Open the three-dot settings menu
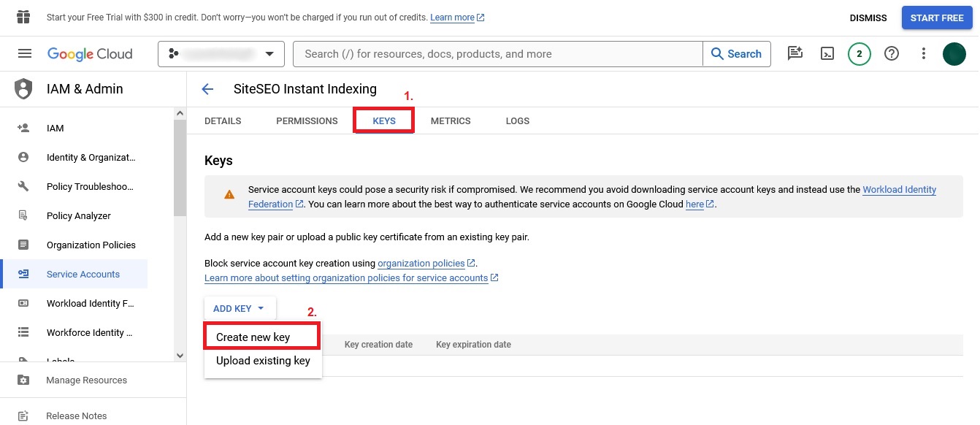Screen dimensions: 980x425 pyautogui.click(x=924, y=53)
